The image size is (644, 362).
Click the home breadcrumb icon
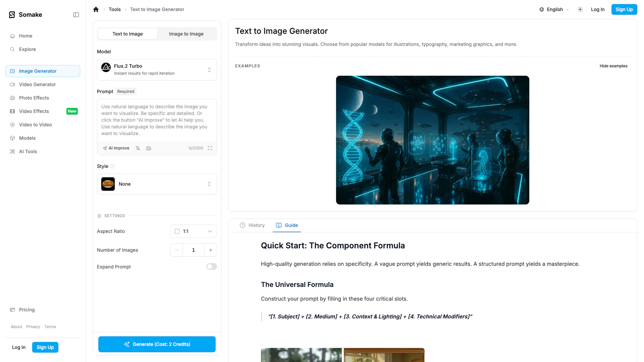(x=96, y=9)
